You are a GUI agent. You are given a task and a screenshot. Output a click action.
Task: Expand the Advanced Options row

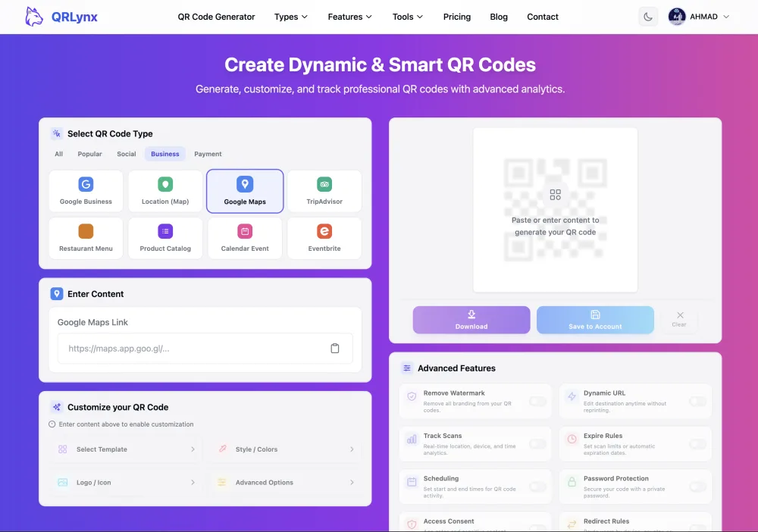point(285,482)
